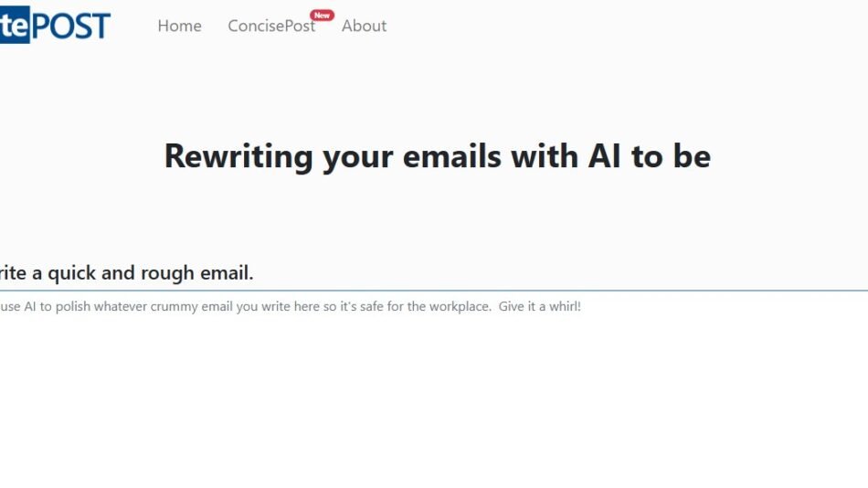Click the blue "te" block of the logo

point(15,27)
